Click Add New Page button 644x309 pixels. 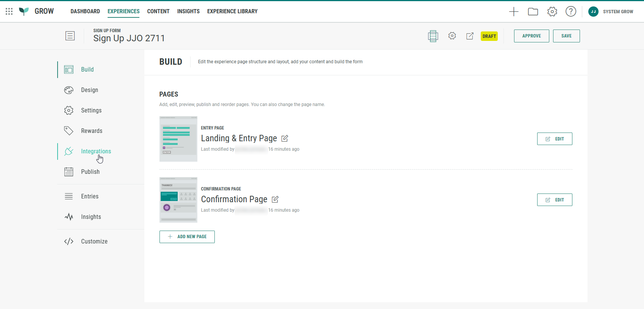(187, 237)
